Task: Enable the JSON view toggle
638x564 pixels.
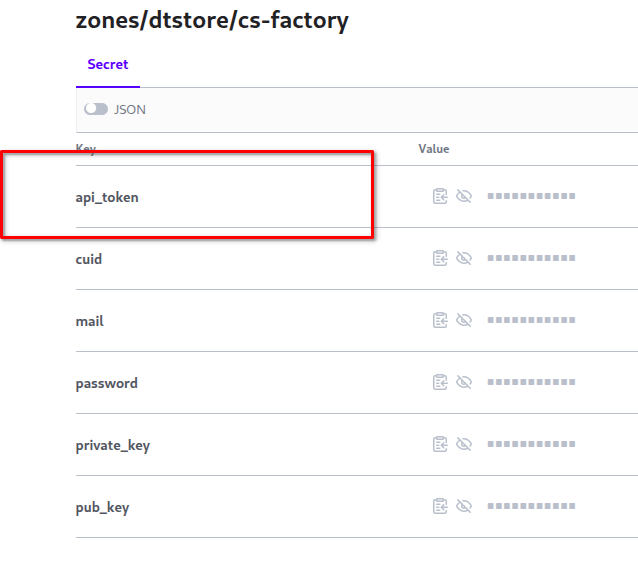Action: pyautogui.click(x=96, y=109)
